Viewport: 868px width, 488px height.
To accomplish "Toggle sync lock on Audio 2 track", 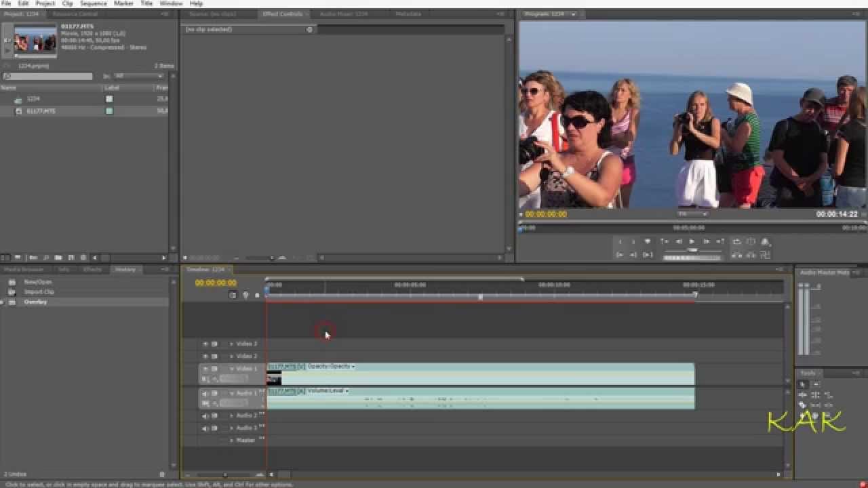I will tap(215, 415).
